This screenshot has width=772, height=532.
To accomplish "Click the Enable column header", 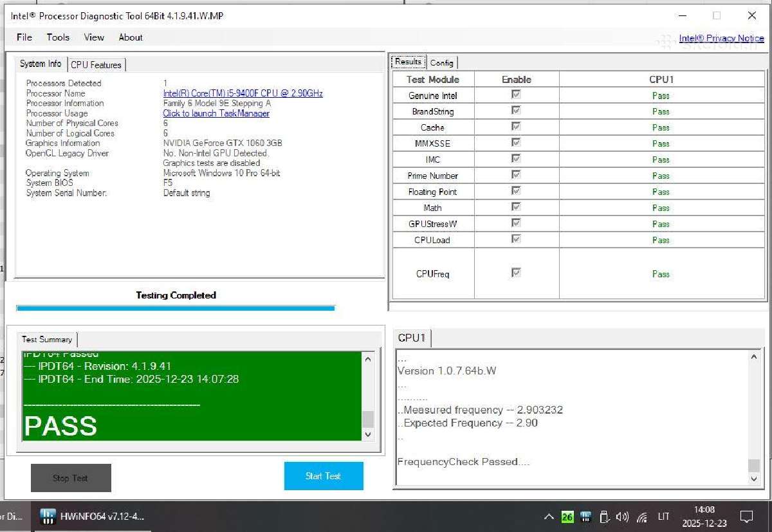I will pos(517,79).
